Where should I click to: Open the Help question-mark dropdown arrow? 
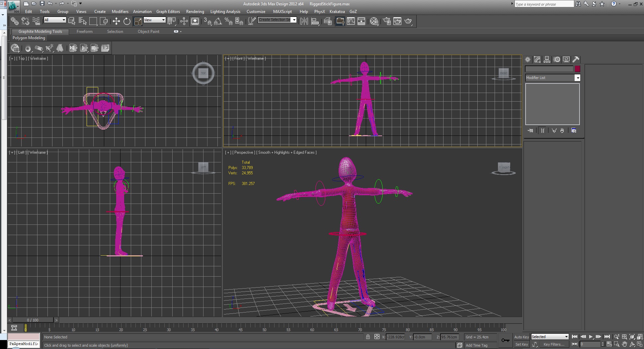click(x=620, y=4)
